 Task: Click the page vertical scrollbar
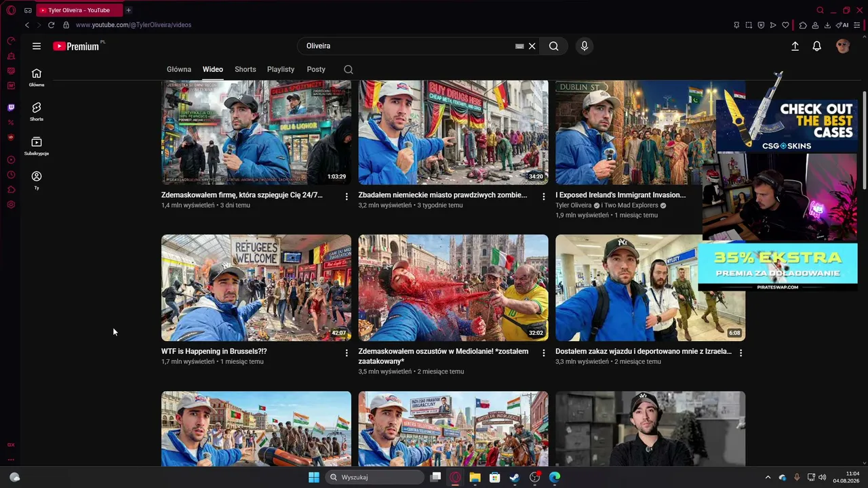click(x=864, y=139)
